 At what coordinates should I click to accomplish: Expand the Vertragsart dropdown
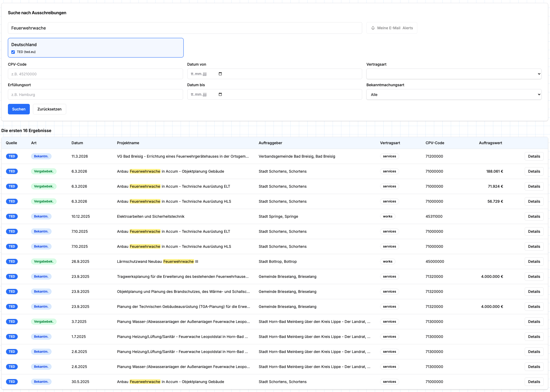click(x=454, y=74)
